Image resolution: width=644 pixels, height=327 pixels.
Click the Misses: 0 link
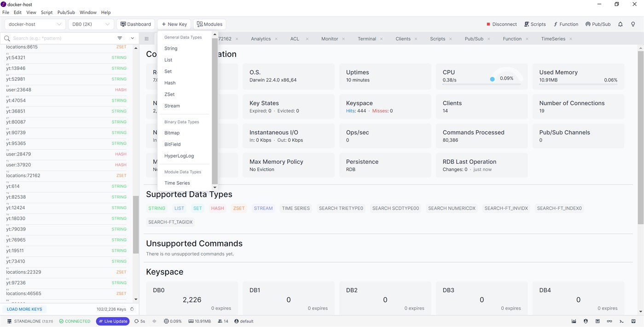point(383,111)
